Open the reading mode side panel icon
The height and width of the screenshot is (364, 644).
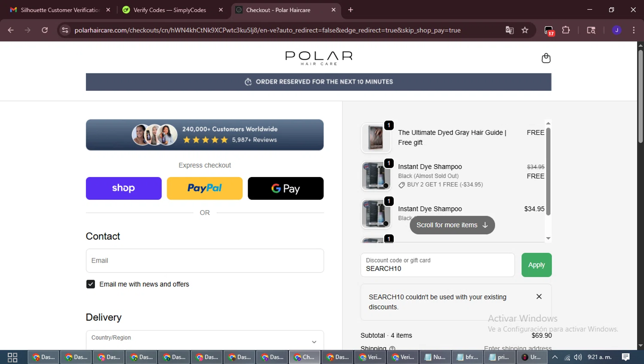(591, 30)
